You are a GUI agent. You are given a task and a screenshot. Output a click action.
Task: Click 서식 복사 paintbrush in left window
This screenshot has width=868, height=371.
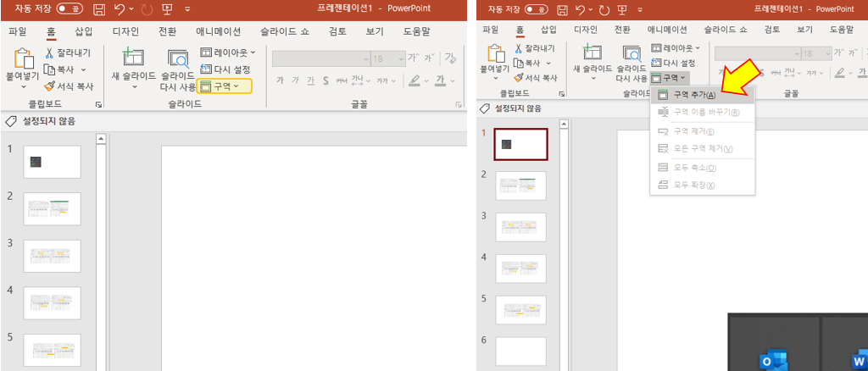[x=49, y=86]
